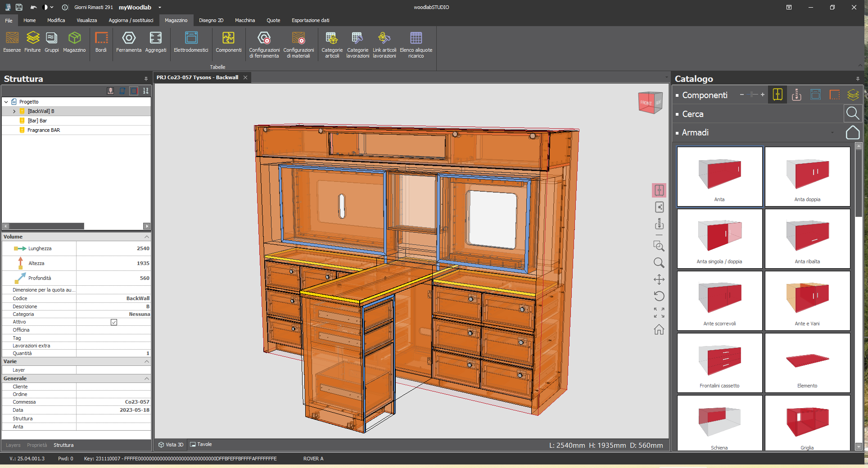Select the hardware filter icon in Componenti header

click(796, 95)
